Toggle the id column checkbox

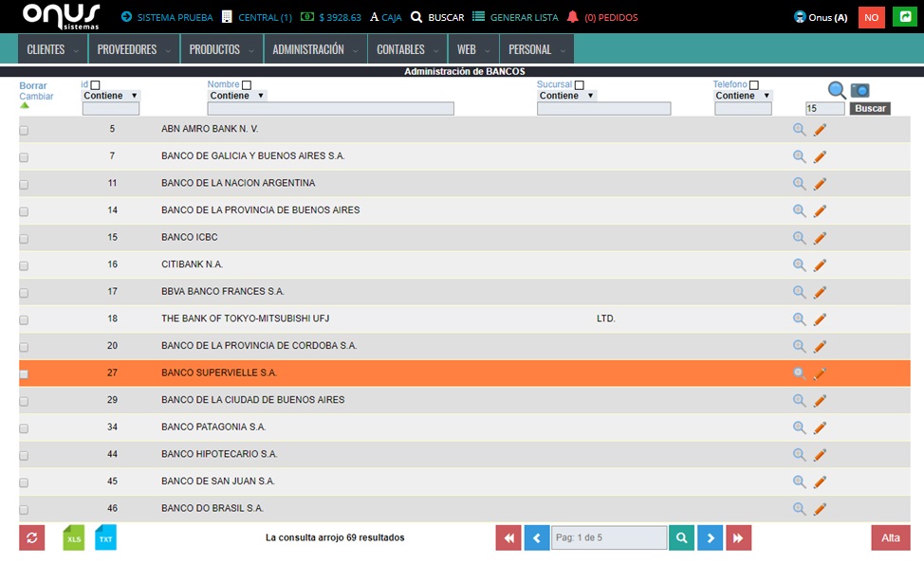[96, 84]
